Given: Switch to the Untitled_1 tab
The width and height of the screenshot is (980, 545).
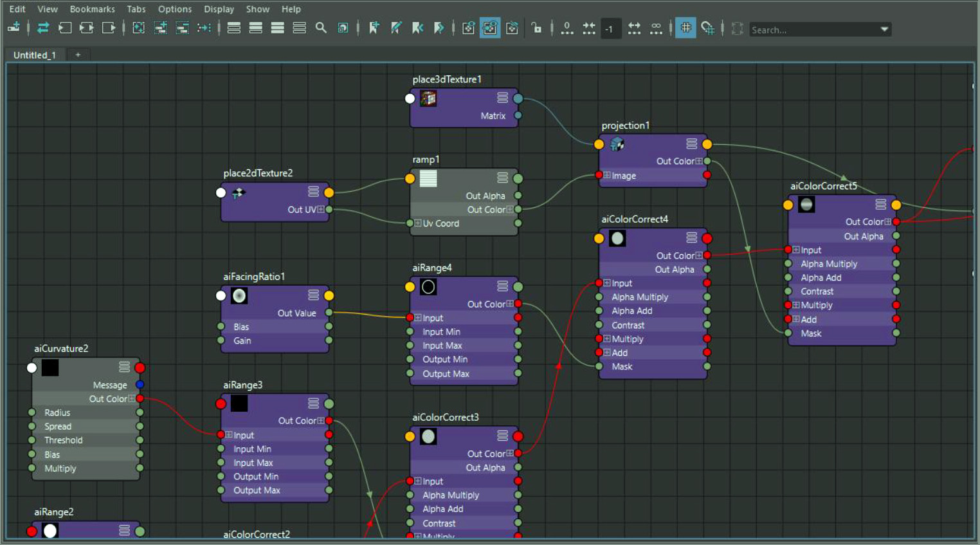Looking at the screenshot, I should [x=35, y=55].
